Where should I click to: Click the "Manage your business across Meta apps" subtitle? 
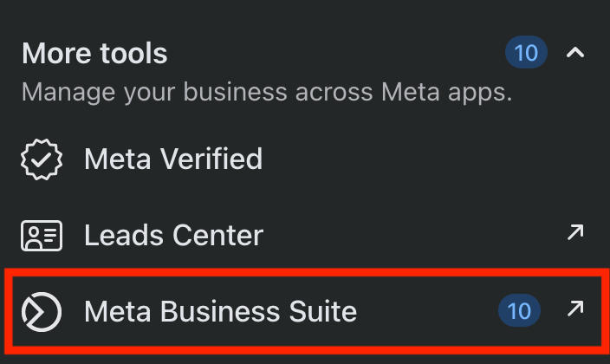[x=267, y=93]
